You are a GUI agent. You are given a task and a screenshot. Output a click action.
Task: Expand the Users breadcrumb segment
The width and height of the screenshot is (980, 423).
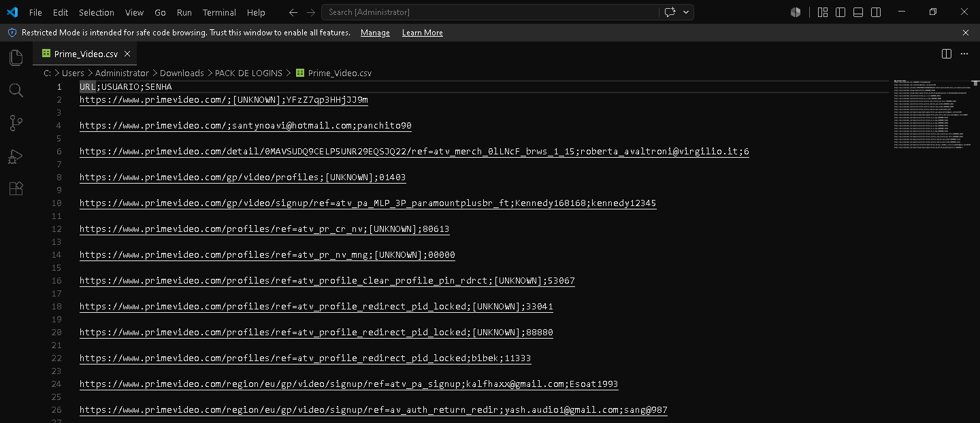(x=73, y=73)
